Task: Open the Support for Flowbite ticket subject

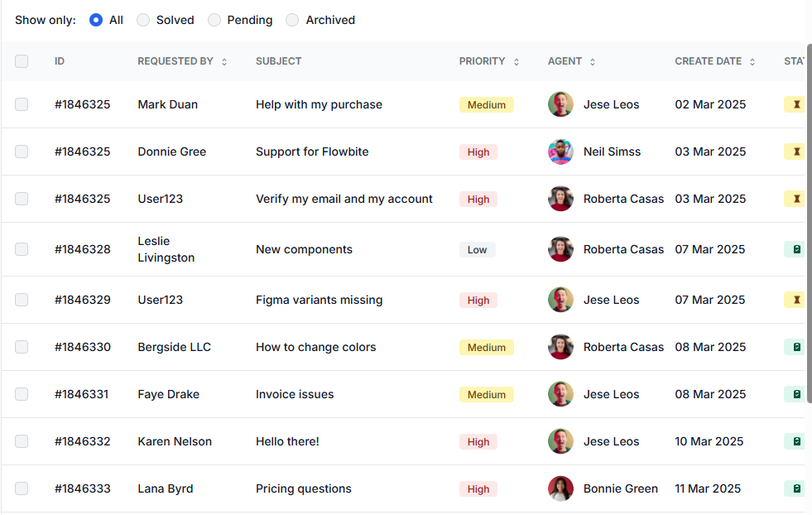Action: coord(312,152)
